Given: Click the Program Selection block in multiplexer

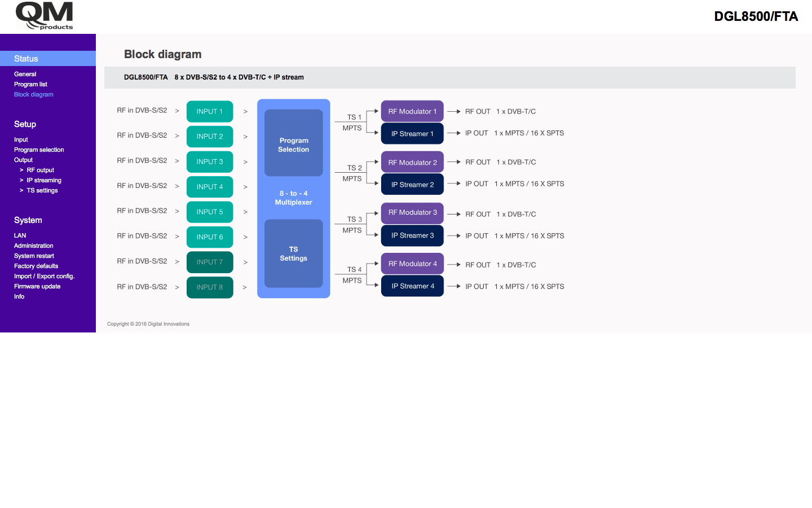Looking at the screenshot, I should 293,144.
